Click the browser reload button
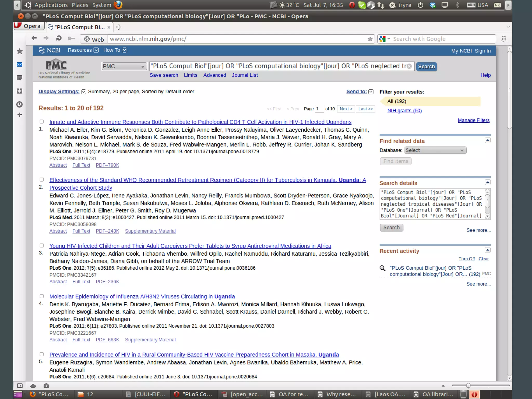This screenshot has height=399, width=532. pyautogui.click(x=59, y=38)
